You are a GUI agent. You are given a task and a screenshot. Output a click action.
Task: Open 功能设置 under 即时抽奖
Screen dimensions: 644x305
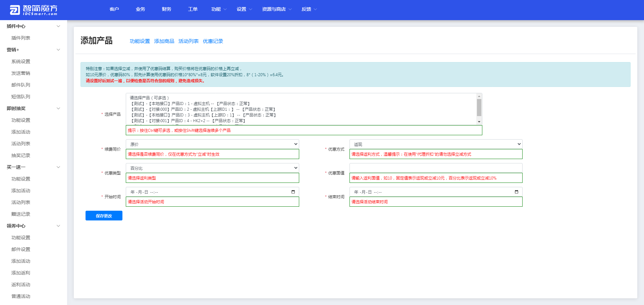point(21,120)
